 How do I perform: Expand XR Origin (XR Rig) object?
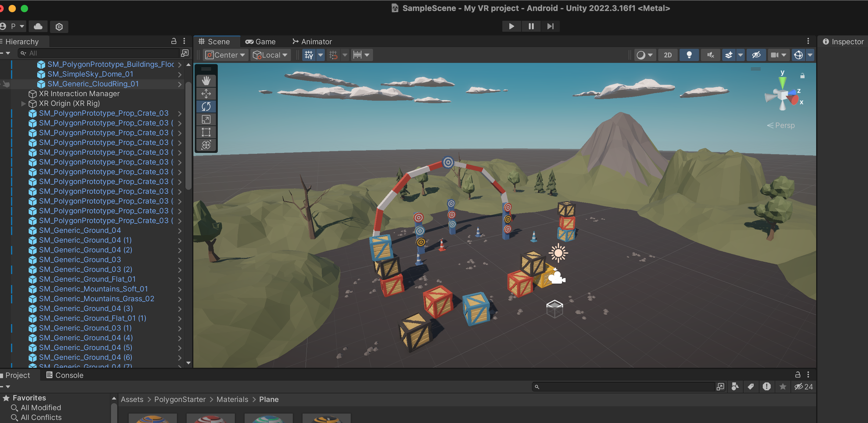click(x=23, y=103)
